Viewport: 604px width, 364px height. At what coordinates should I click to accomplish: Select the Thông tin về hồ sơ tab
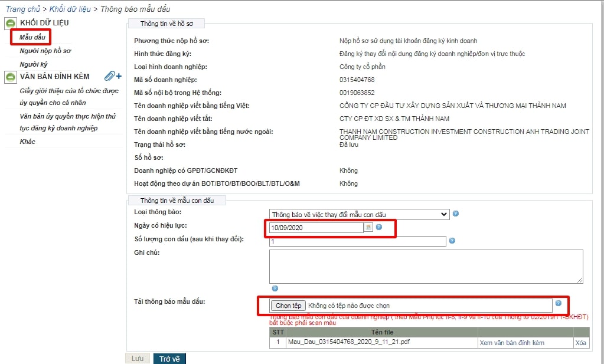(x=167, y=24)
